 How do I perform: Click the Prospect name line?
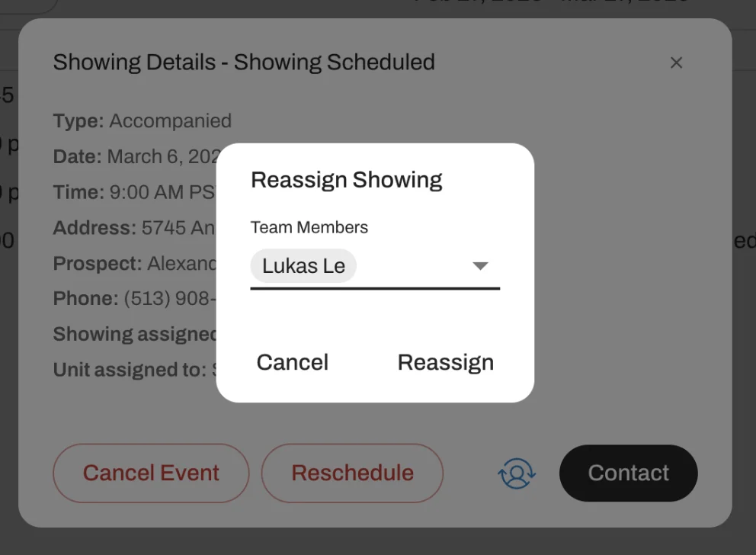click(136, 264)
